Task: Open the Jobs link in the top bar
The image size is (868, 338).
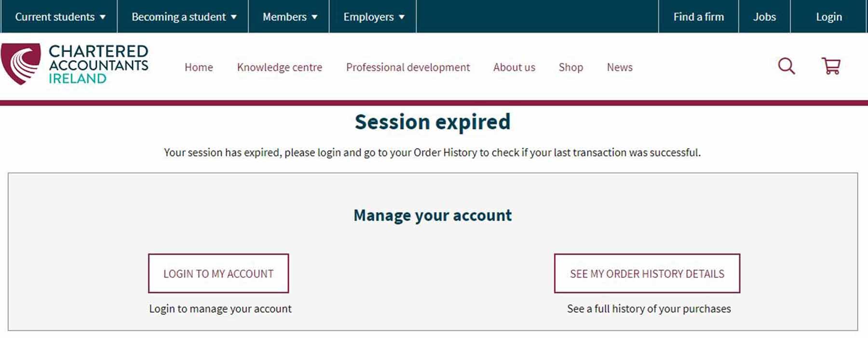Action: [x=764, y=17]
